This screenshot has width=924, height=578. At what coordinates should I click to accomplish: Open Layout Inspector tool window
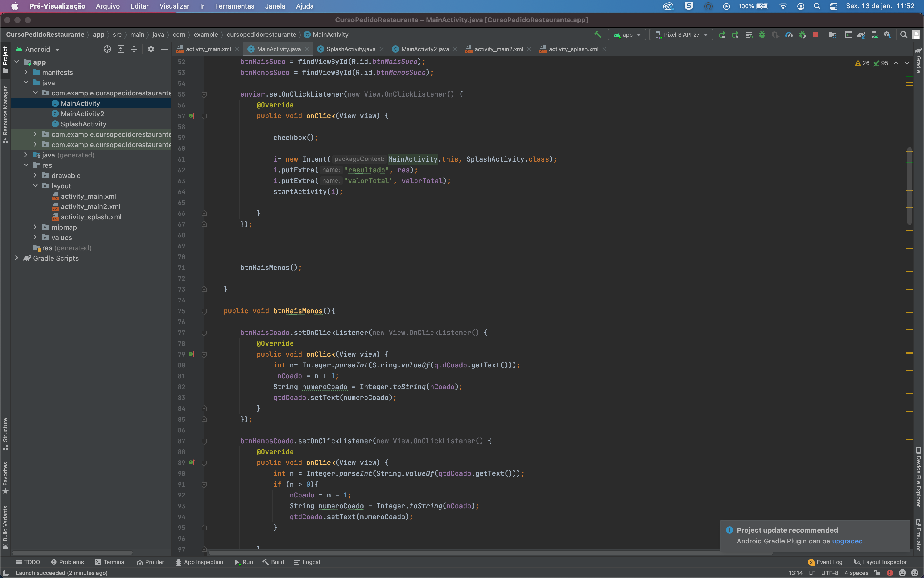[880, 562]
